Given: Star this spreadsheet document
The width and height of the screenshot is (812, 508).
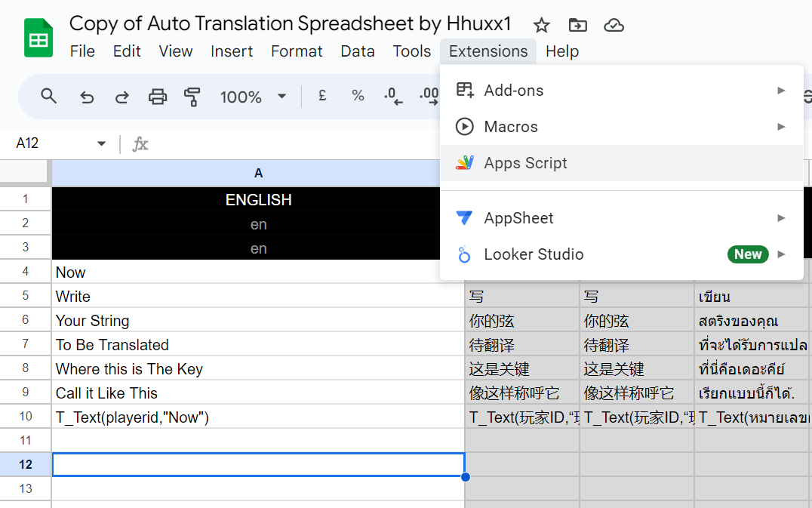Looking at the screenshot, I should [x=542, y=25].
